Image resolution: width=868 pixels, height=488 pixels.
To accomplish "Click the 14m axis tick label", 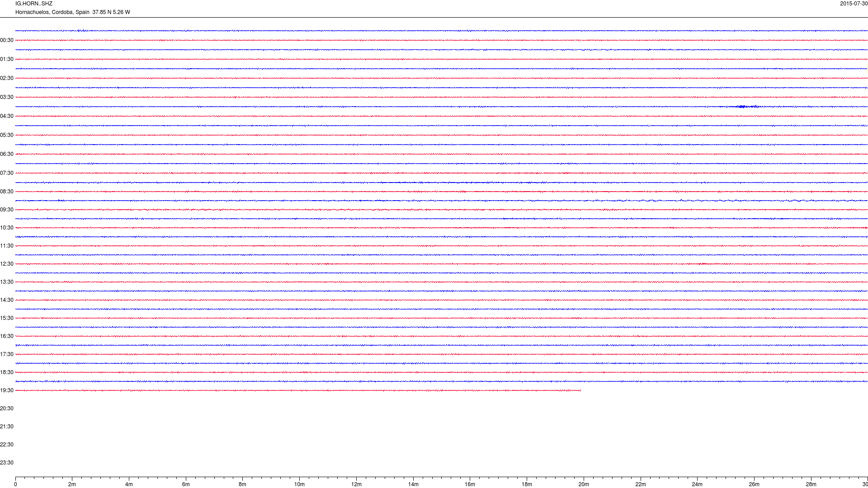I will coord(413,484).
